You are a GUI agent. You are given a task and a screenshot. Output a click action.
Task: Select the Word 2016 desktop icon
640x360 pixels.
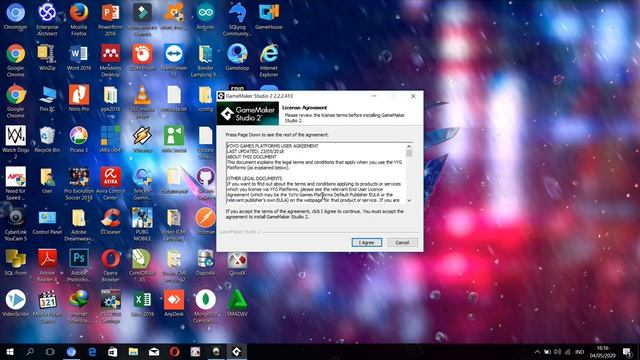point(79,58)
